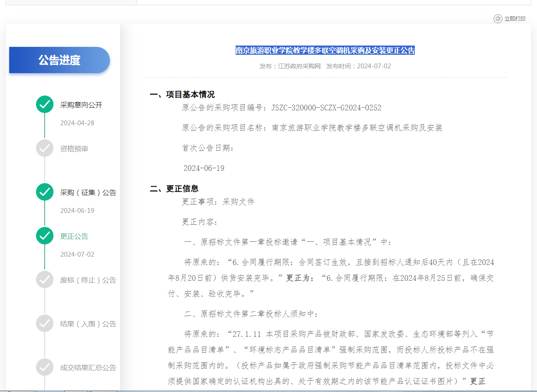The image size is (537, 392).
Task: Click line 一、原招标文件第一章投标邀请
Action: tap(288, 242)
